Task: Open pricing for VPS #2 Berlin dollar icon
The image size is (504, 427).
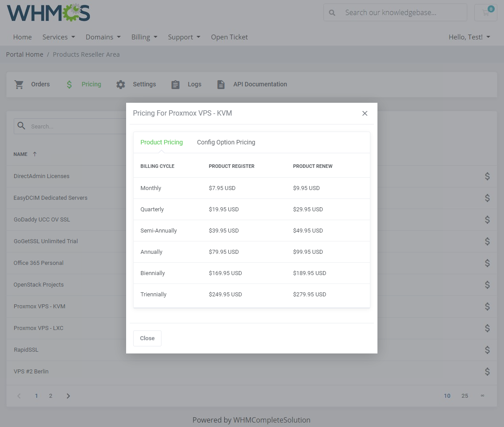Action: tap(487, 371)
